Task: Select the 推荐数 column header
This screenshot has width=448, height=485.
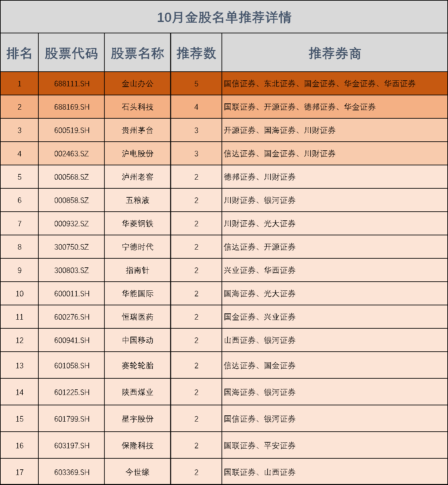Action: (196, 53)
